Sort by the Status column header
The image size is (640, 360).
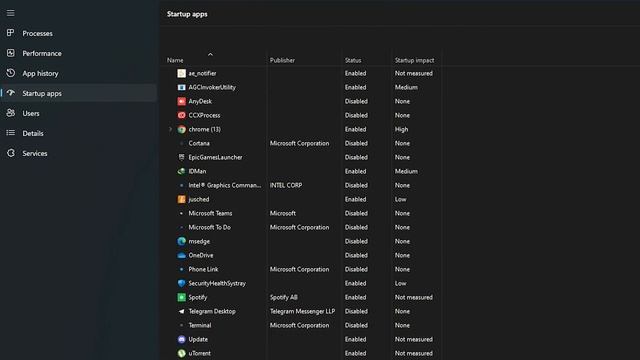[353, 60]
